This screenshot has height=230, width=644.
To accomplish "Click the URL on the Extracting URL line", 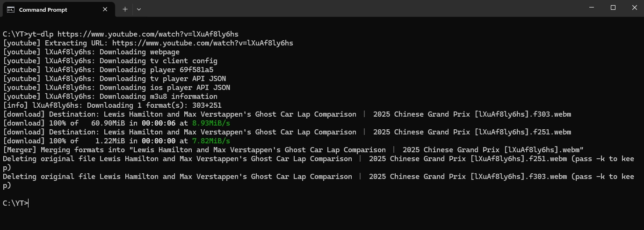I will click(203, 43).
